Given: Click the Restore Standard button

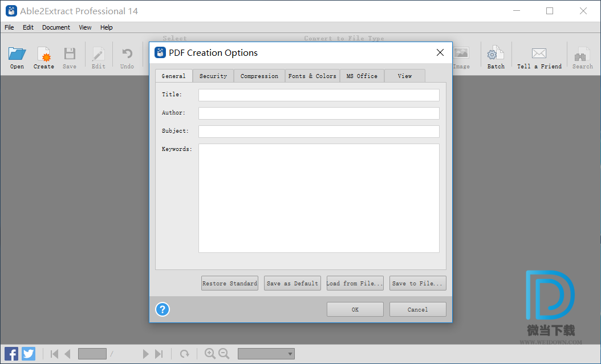Looking at the screenshot, I should point(230,283).
